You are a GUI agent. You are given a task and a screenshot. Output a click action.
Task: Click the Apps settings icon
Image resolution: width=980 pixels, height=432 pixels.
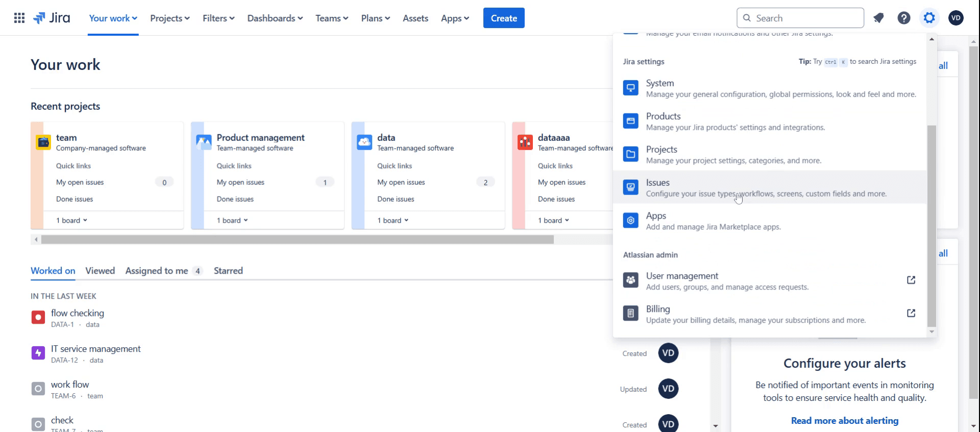point(631,221)
